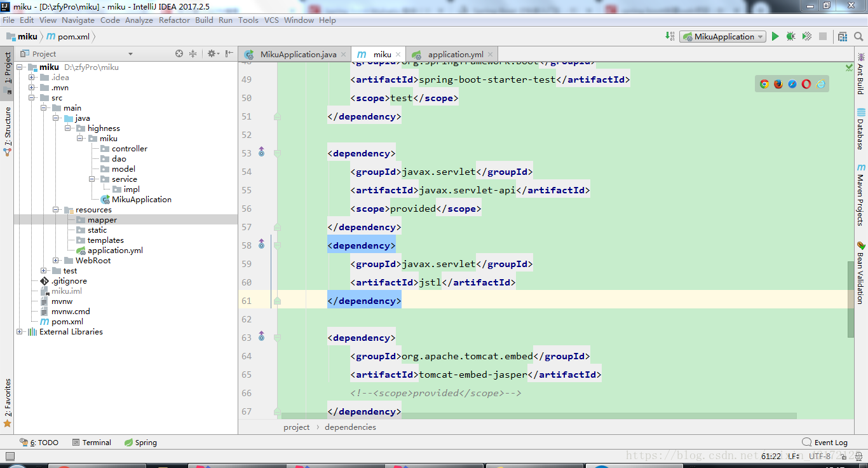Open pom.xml preview in Firefox

778,84
